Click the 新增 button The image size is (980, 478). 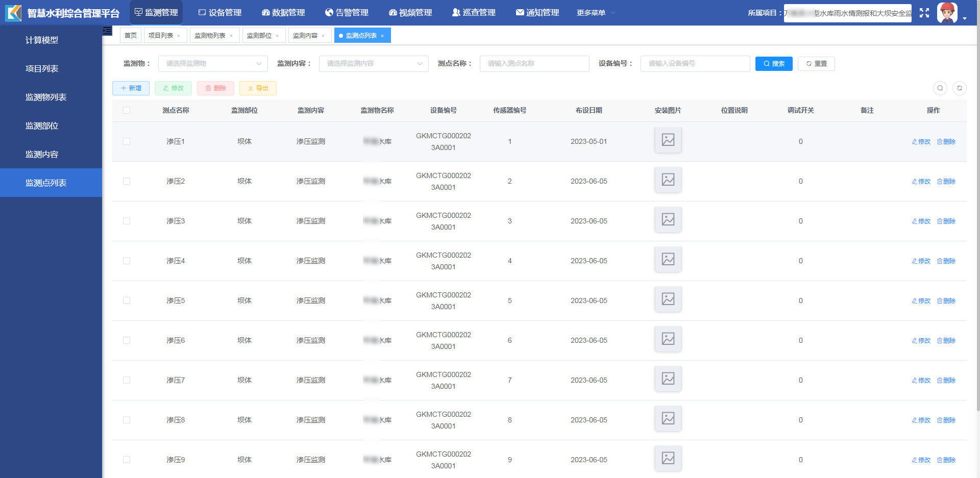point(131,88)
